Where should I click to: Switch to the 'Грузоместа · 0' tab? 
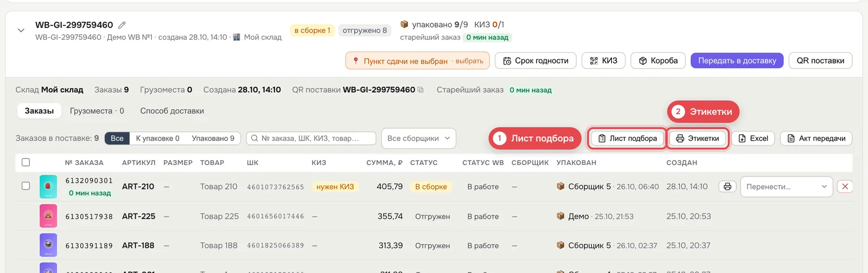pos(97,111)
